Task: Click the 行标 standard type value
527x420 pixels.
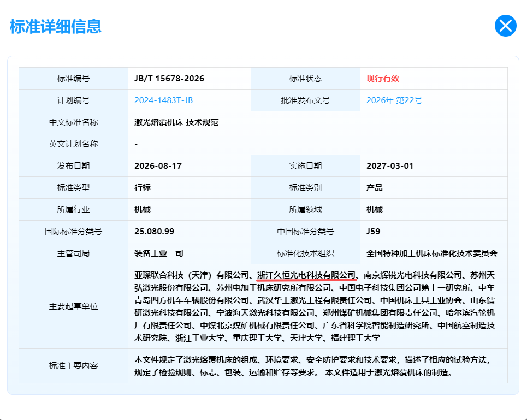Action: [143, 188]
